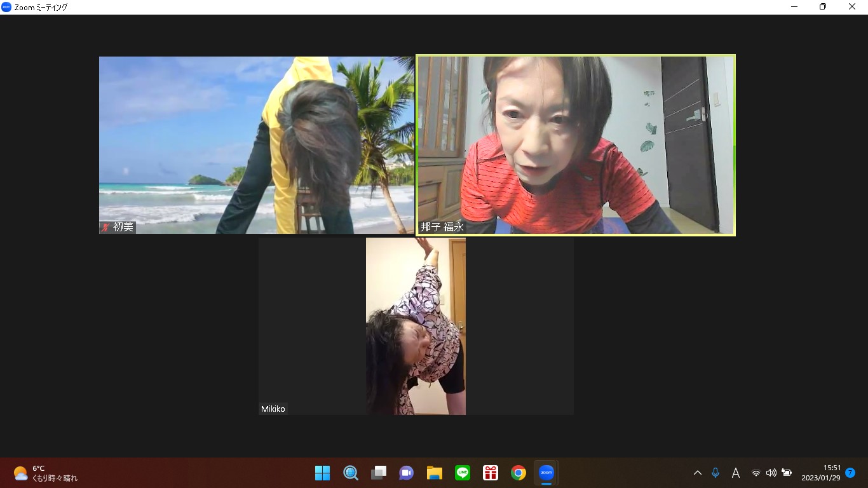Screen dimensions: 868x488
Task: Close the Zoom meeting window
Action: [852, 7]
